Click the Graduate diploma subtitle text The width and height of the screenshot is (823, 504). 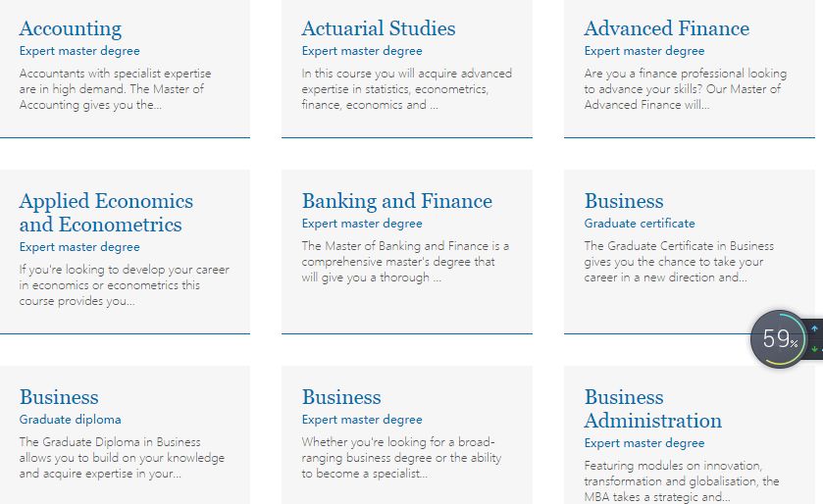[71, 420]
